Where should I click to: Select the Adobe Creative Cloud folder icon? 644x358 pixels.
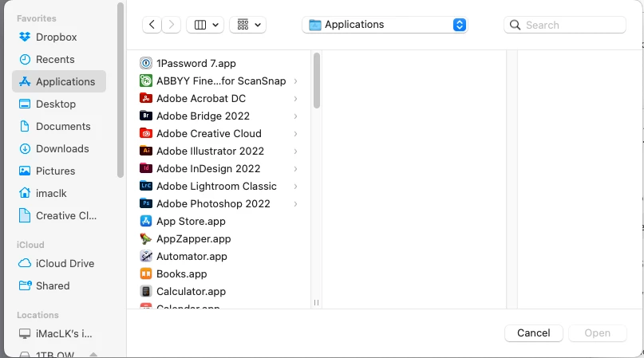pyautogui.click(x=146, y=133)
